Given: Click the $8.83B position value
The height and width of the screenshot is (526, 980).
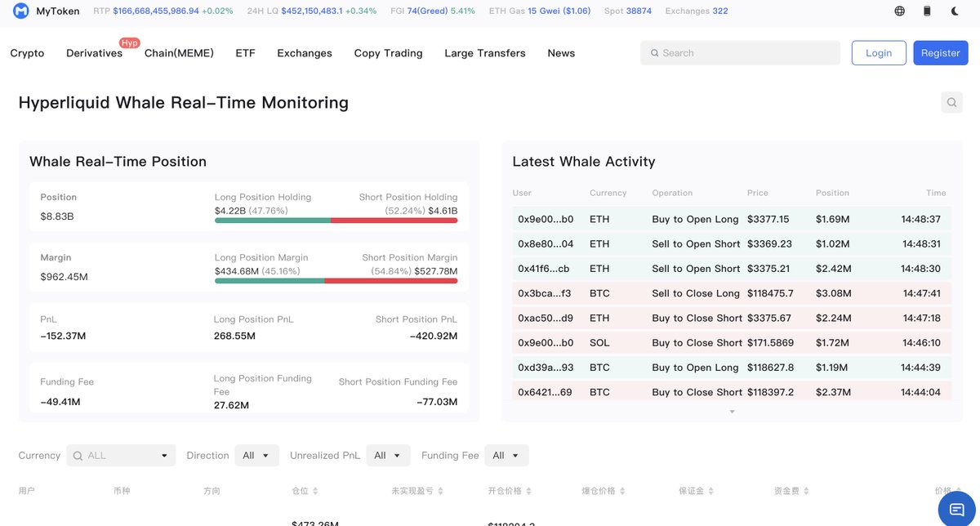Looking at the screenshot, I should point(57,216).
